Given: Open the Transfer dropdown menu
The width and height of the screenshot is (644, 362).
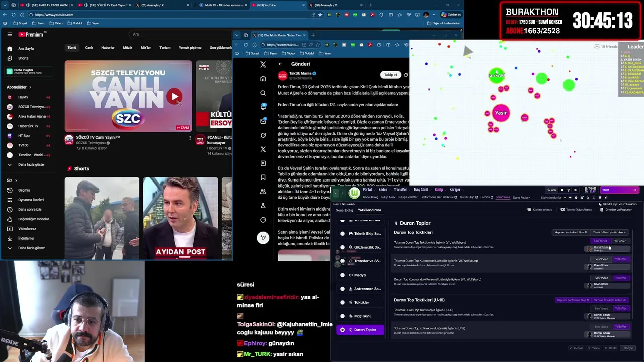Looking at the screenshot, I should pyautogui.click(x=402, y=190).
